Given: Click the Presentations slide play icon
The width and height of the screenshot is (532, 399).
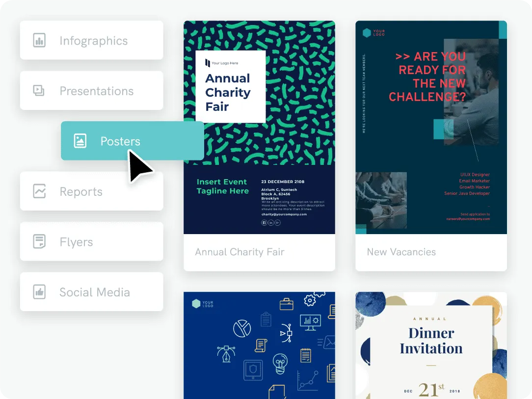Looking at the screenshot, I should [39, 91].
